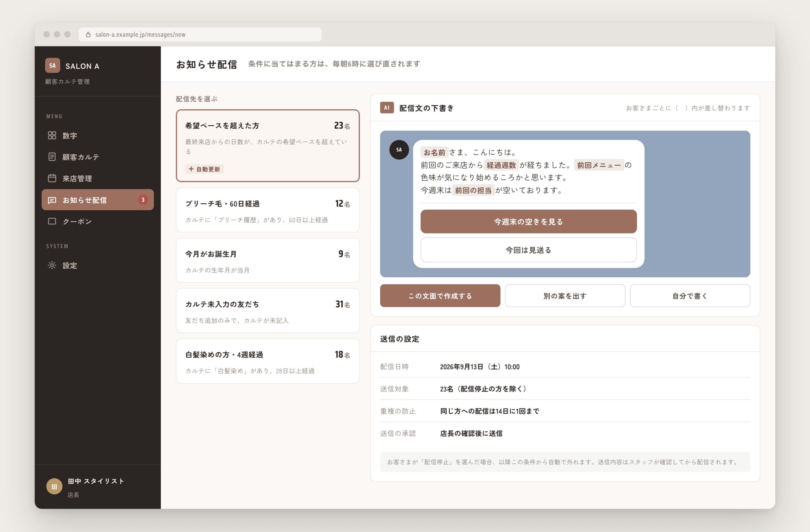This screenshot has height=532, width=810.
Task: Click the 配信日時 value 2026年9月13日
Action: (x=480, y=367)
